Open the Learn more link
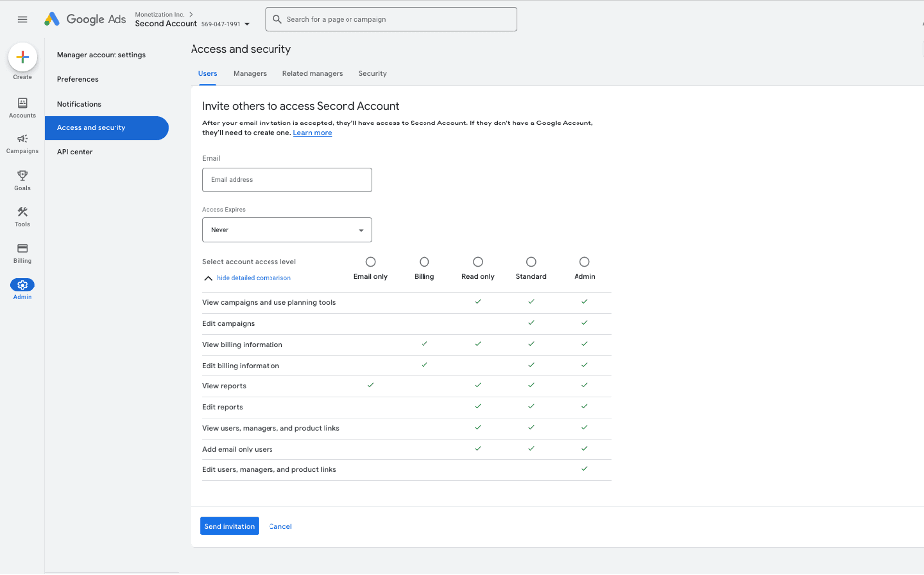The height and width of the screenshot is (575, 924). pyautogui.click(x=312, y=132)
